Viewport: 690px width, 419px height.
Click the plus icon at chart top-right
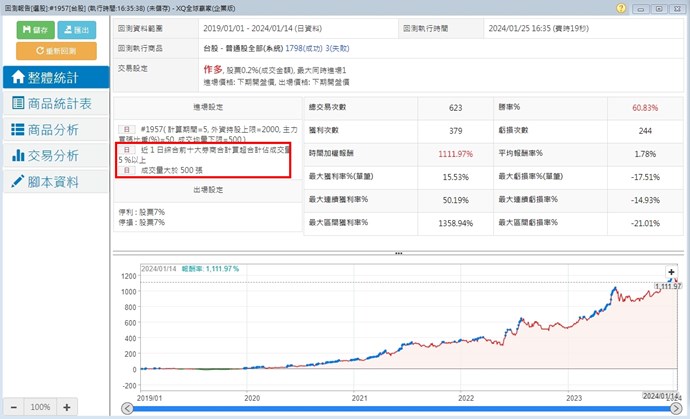(x=671, y=272)
